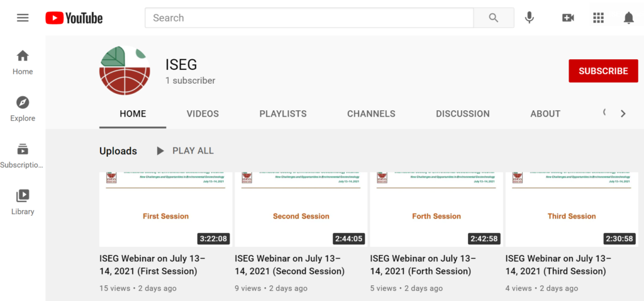The width and height of the screenshot is (644, 301).
Task: Click '4 views • 2 days ago' text
Action: [541, 288]
